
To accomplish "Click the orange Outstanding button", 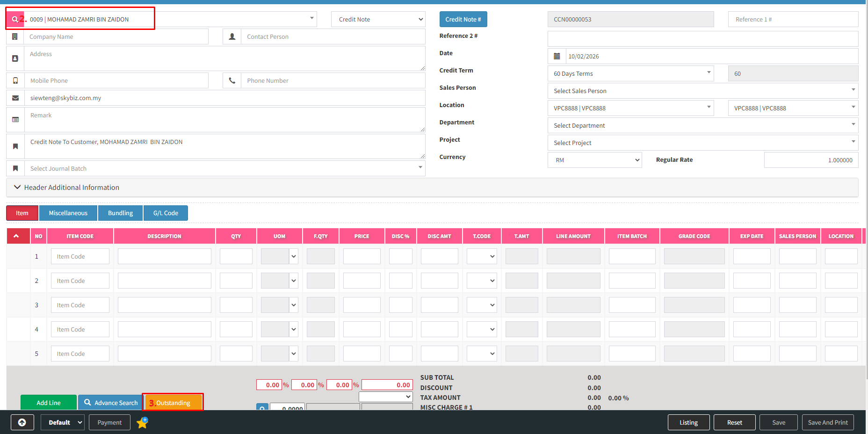I will point(173,403).
